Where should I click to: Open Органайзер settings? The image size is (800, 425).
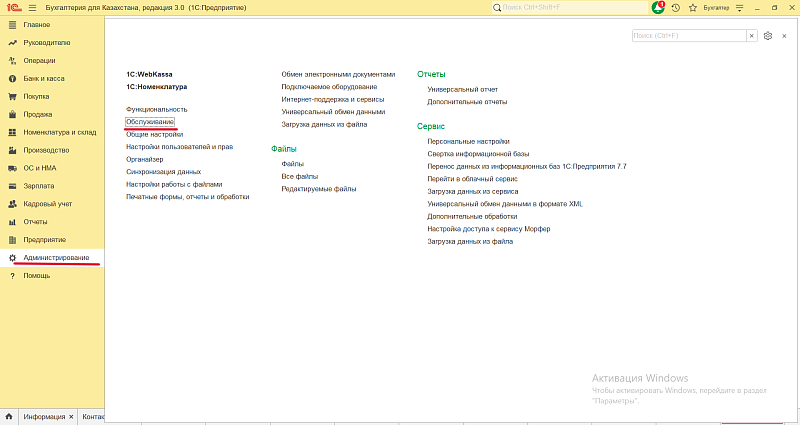point(145,159)
